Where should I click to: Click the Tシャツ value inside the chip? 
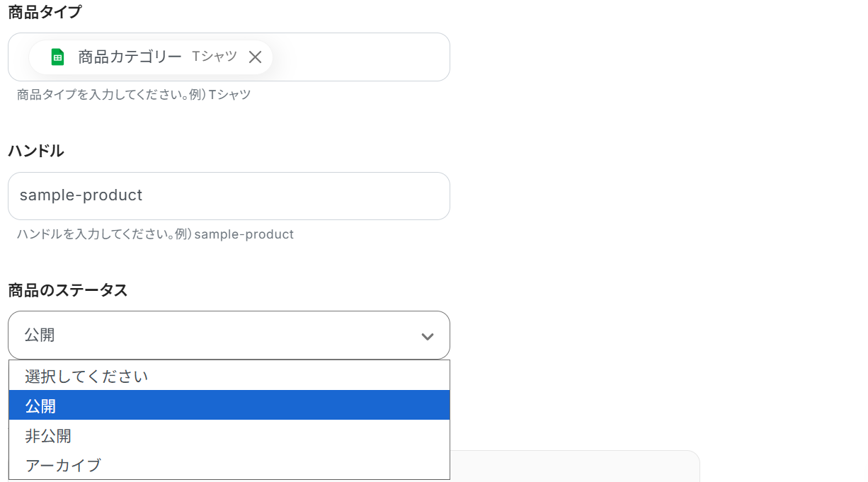(x=215, y=57)
